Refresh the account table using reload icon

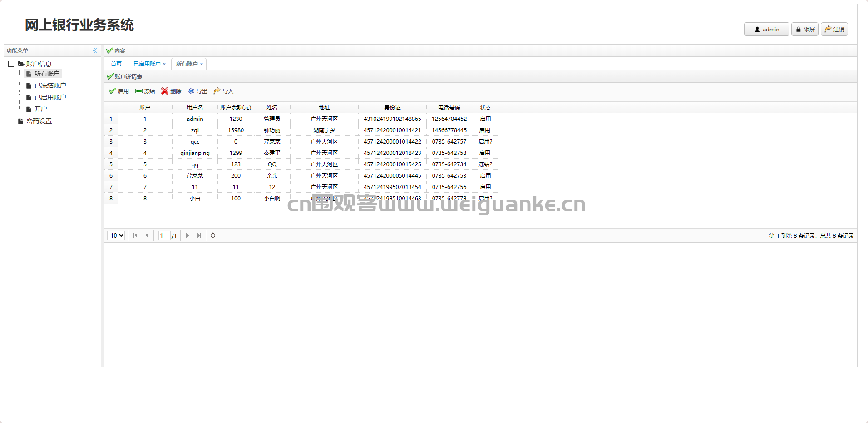[x=213, y=235]
